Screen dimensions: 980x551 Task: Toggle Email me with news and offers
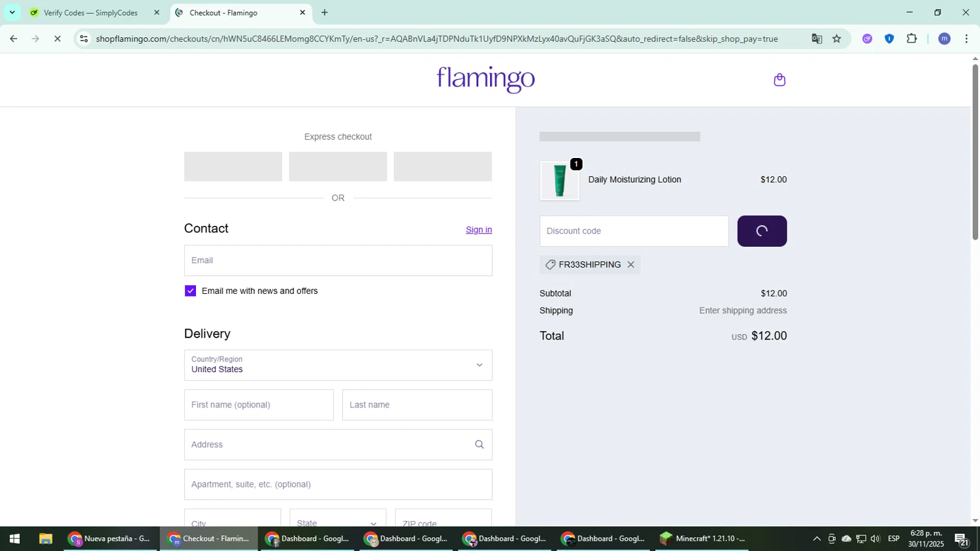pos(190,291)
